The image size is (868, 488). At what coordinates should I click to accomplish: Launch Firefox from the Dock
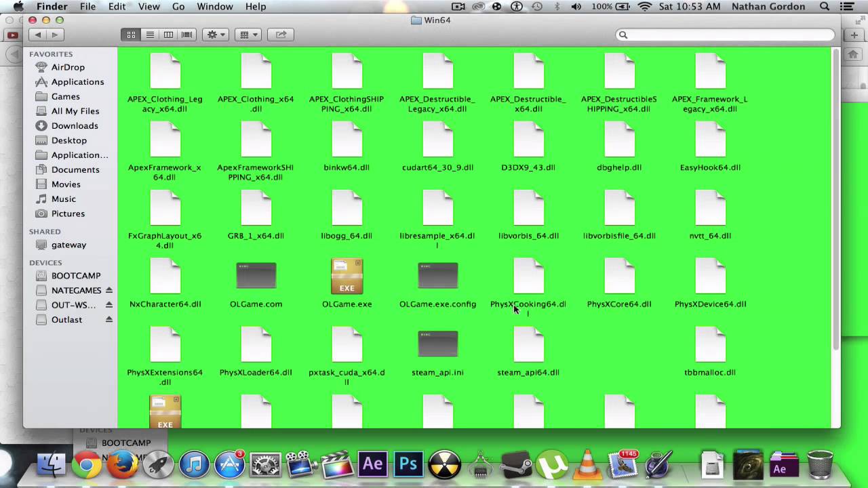click(x=122, y=465)
